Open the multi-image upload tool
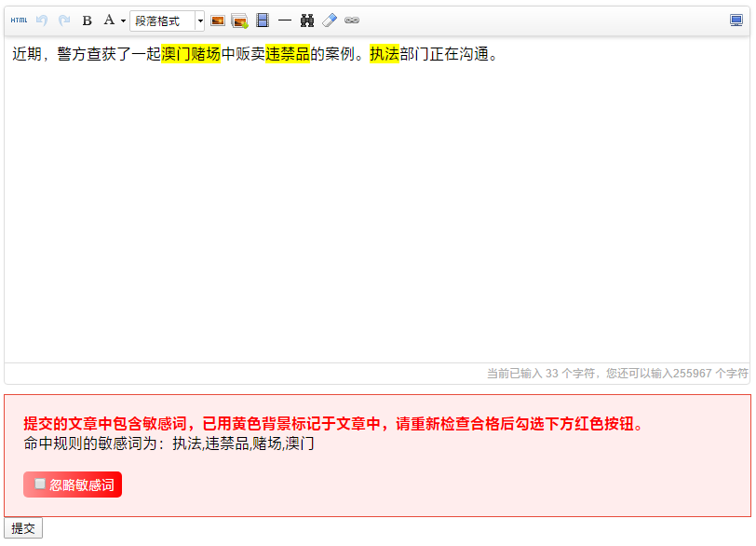The image size is (756, 546). click(x=239, y=20)
